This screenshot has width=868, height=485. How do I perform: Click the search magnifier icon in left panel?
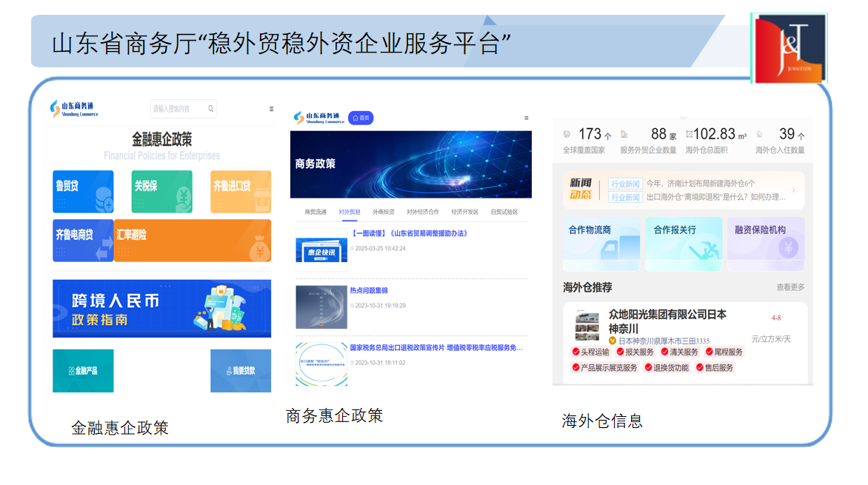click(211, 109)
